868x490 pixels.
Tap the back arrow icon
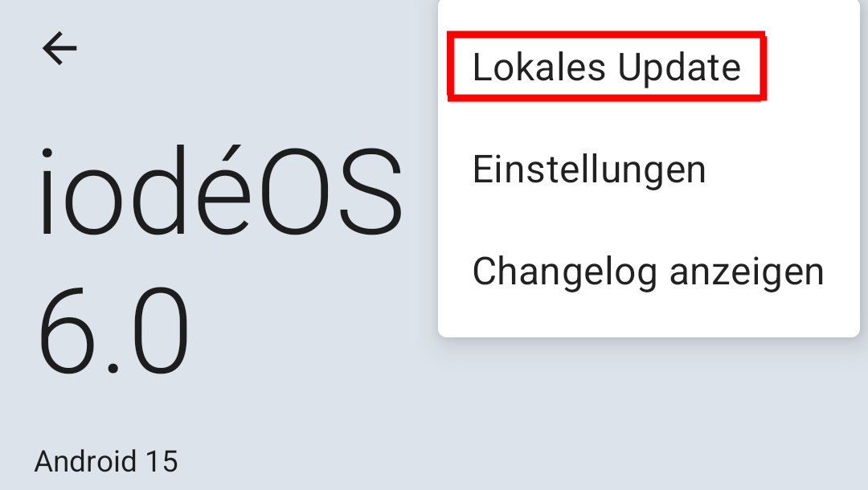(x=59, y=48)
